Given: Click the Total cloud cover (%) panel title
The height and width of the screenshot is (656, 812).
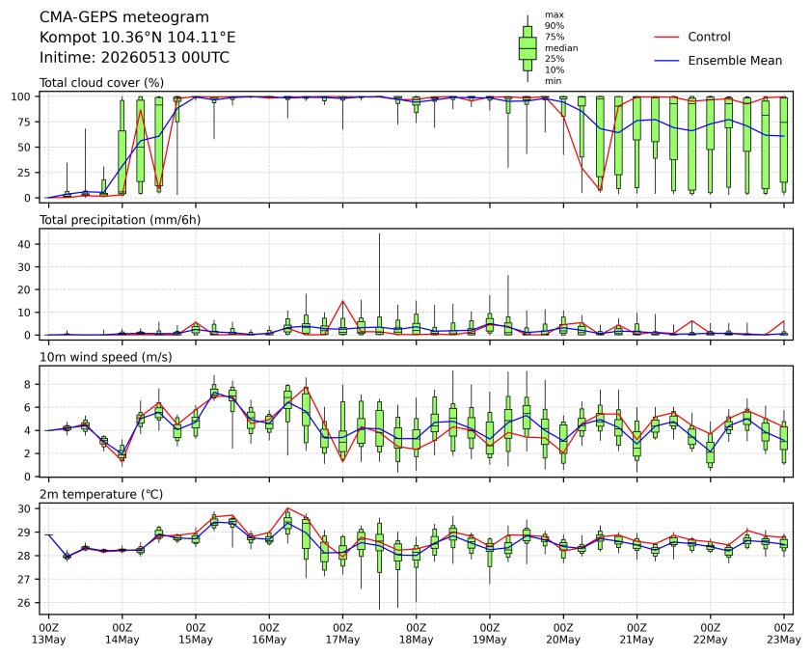Looking at the screenshot, I should 101,83.
